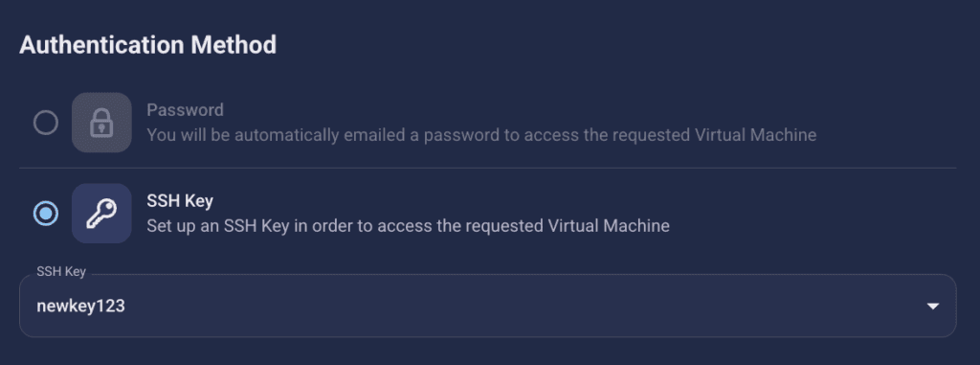
Task: Click the newkey123 selected value text
Action: (x=80, y=307)
